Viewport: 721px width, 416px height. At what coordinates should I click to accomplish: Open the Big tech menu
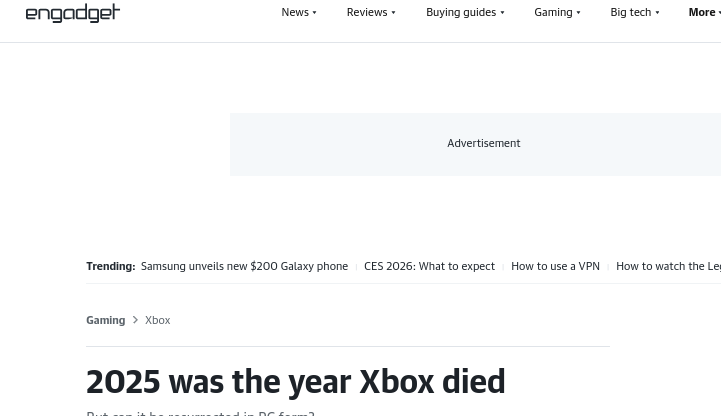point(630,12)
